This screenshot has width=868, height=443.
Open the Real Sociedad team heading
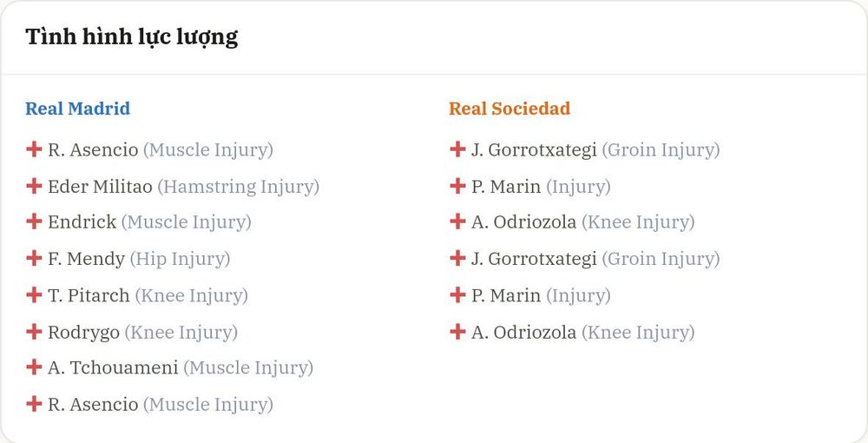coord(510,109)
